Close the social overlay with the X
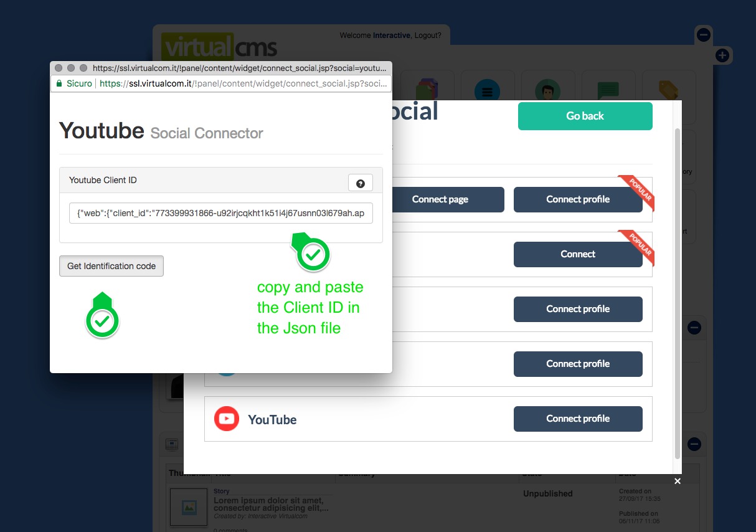This screenshot has width=756, height=532. point(678,481)
